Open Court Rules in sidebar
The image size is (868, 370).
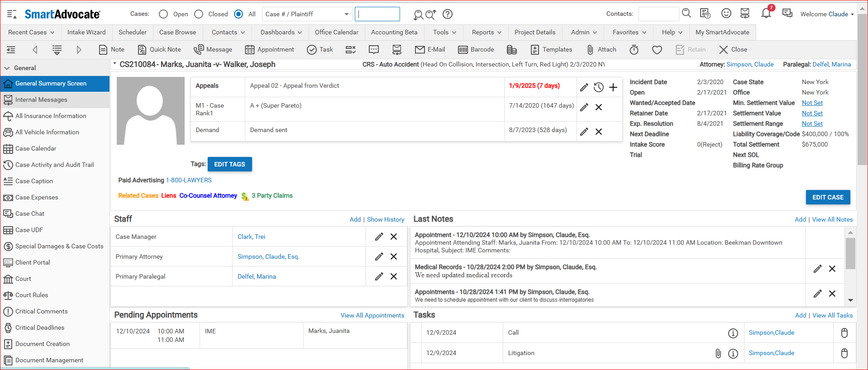tap(55, 295)
